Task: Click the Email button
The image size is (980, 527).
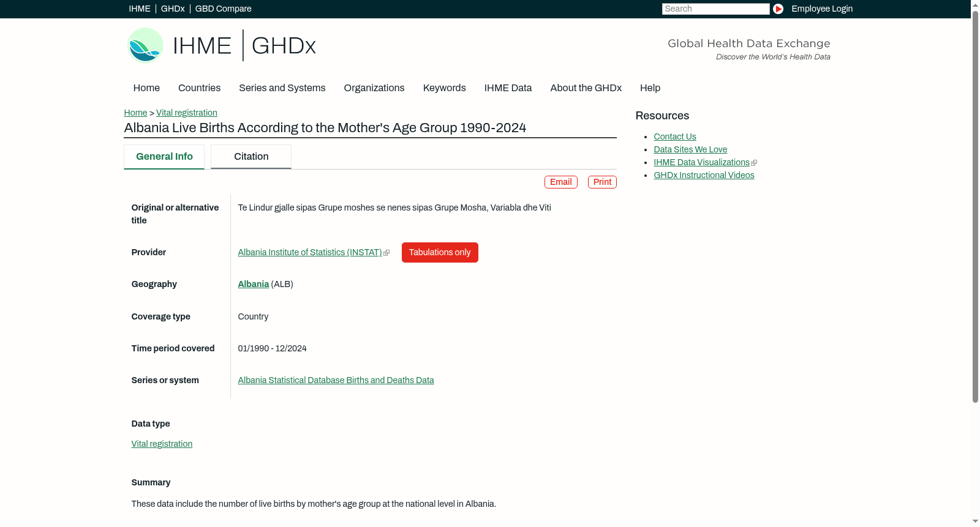Action: tap(561, 182)
